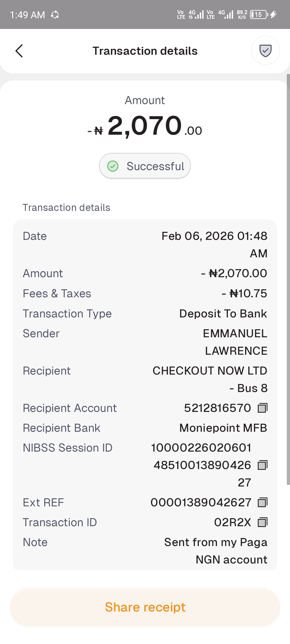
Task: Copy the Transaction ID 02R2X
Action: point(262,522)
